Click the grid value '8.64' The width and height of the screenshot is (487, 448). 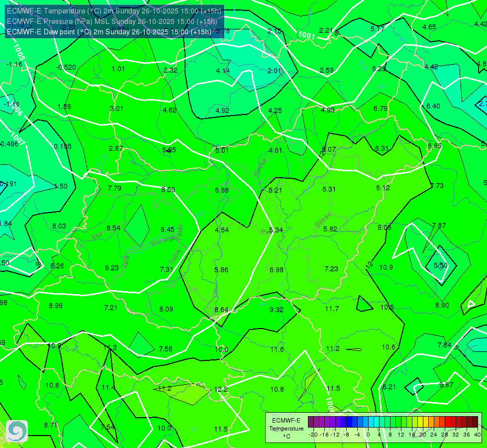pos(221,310)
